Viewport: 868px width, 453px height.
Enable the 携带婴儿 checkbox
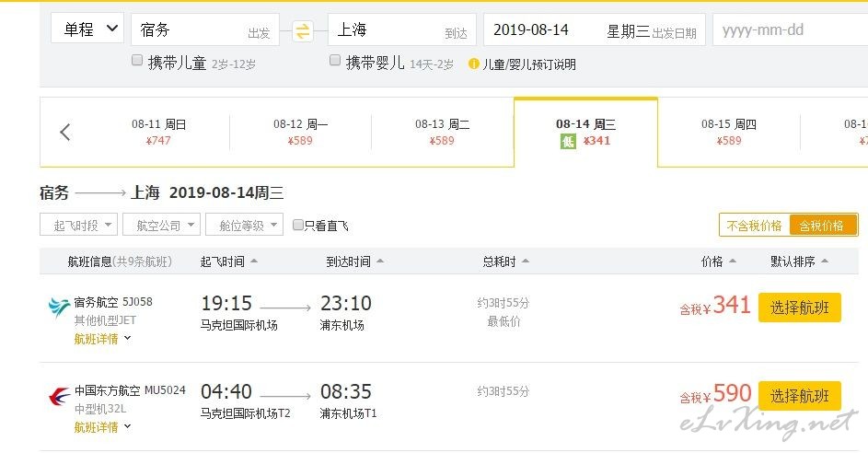(335, 61)
